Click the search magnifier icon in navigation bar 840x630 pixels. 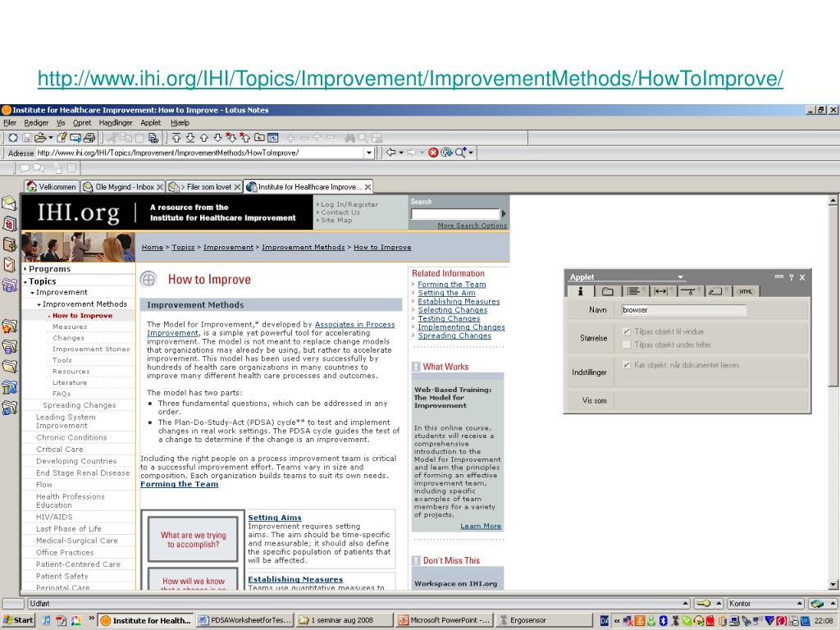pos(461,153)
